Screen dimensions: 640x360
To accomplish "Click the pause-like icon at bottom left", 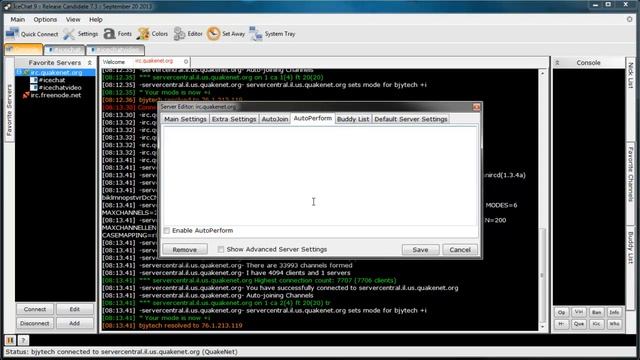I will [10, 340].
